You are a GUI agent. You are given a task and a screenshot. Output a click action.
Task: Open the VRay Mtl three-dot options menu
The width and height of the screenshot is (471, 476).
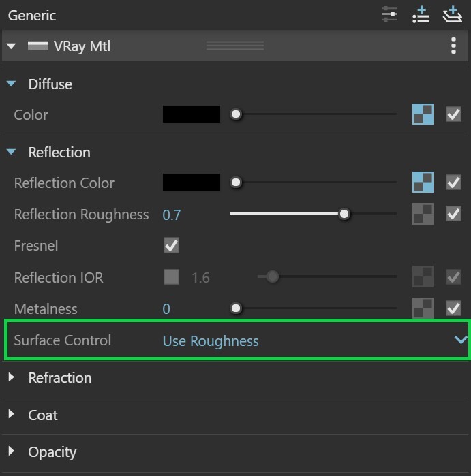click(x=453, y=46)
